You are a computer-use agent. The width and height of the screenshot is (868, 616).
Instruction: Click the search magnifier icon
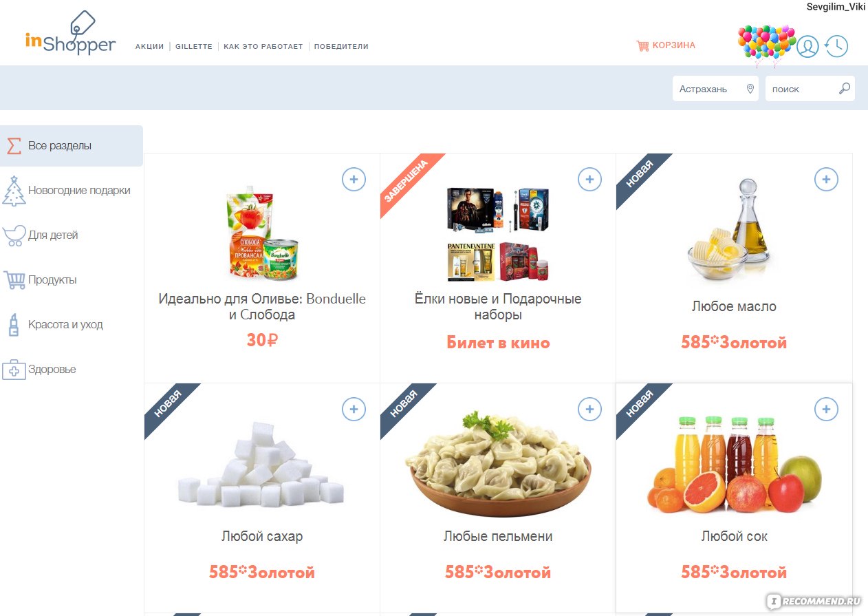coord(845,89)
